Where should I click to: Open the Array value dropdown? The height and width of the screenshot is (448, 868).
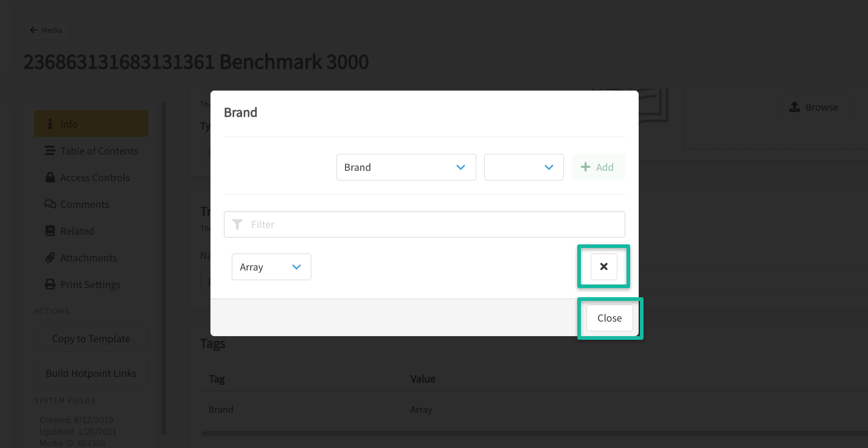271,267
